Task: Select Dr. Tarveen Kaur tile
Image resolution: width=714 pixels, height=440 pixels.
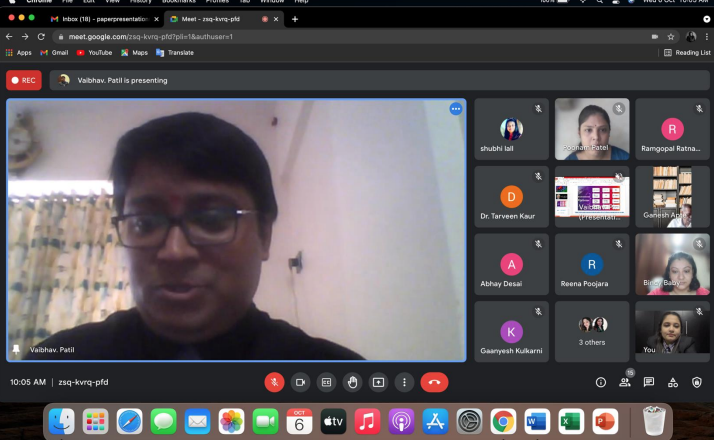Action: pos(511,197)
